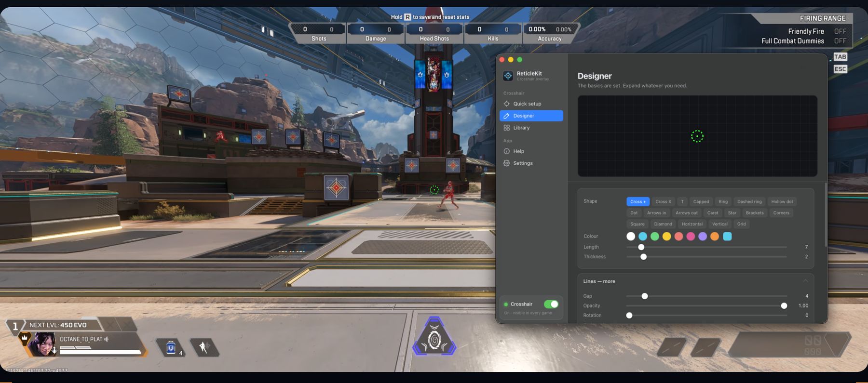Select the Cross + shape
The width and height of the screenshot is (868, 383).
coord(638,202)
